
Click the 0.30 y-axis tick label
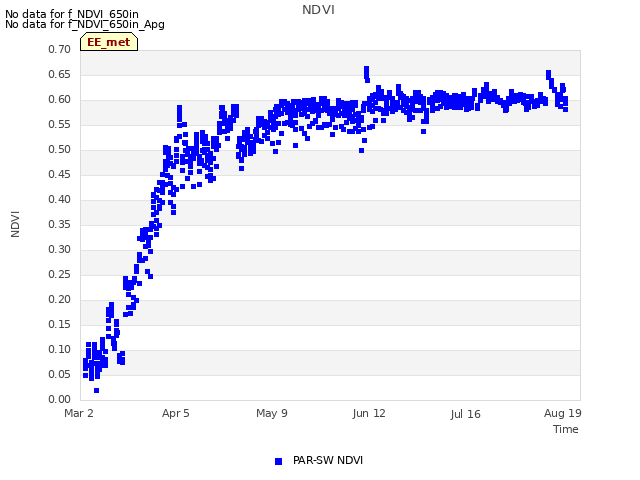pyautogui.click(x=60, y=249)
